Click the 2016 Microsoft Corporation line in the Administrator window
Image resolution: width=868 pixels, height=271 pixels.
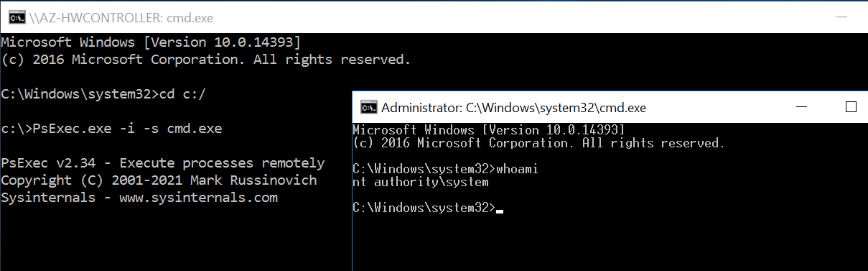(538, 143)
